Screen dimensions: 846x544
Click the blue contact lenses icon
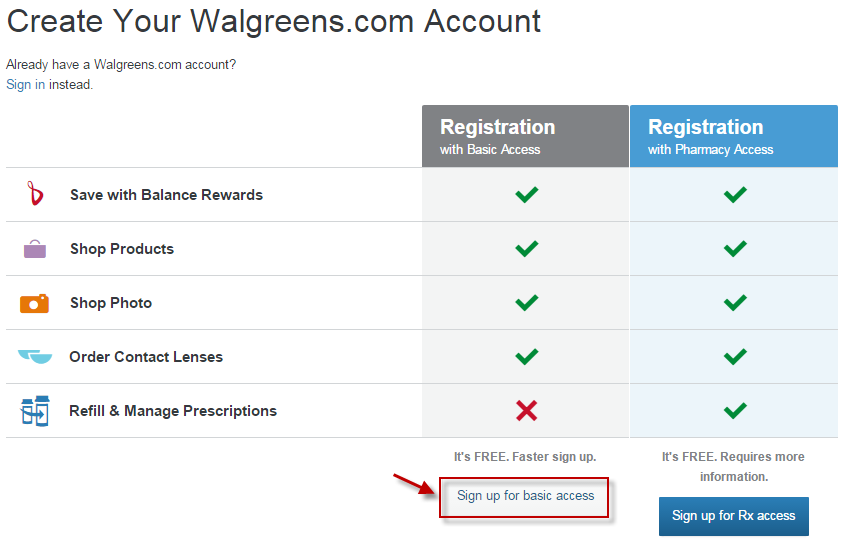coord(35,357)
